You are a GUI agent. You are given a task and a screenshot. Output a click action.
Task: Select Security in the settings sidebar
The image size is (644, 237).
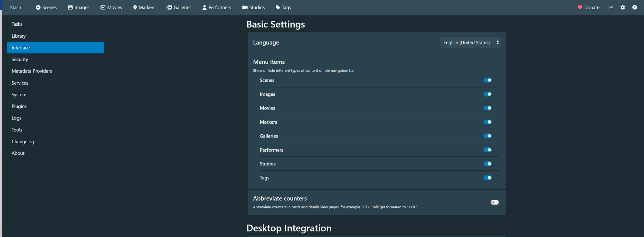click(x=20, y=60)
